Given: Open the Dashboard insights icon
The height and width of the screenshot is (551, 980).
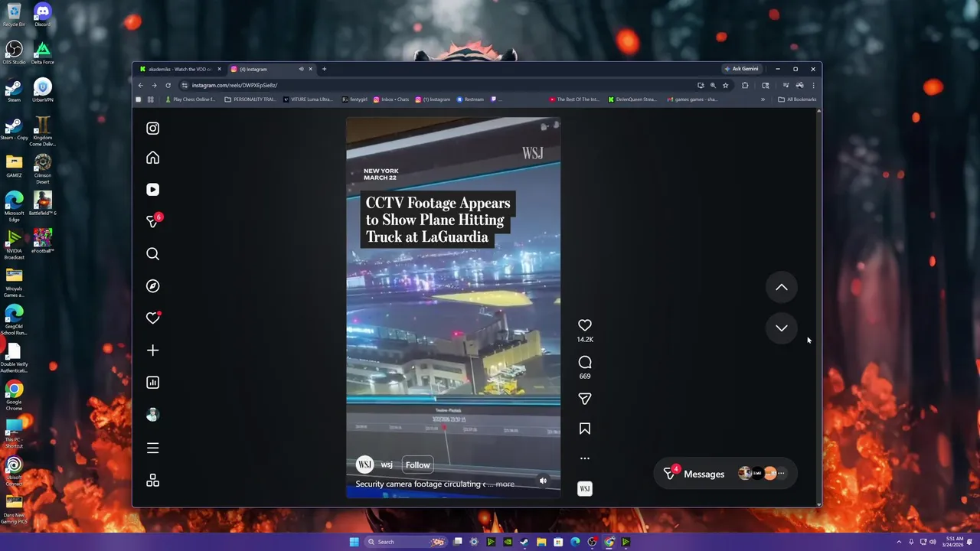Looking at the screenshot, I should click(x=153, y=383).
